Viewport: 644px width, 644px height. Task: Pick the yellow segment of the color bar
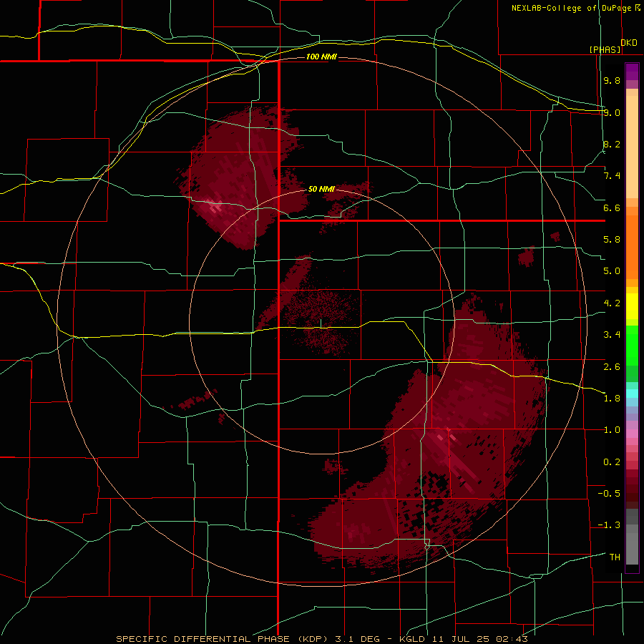[x=632, y=306]
